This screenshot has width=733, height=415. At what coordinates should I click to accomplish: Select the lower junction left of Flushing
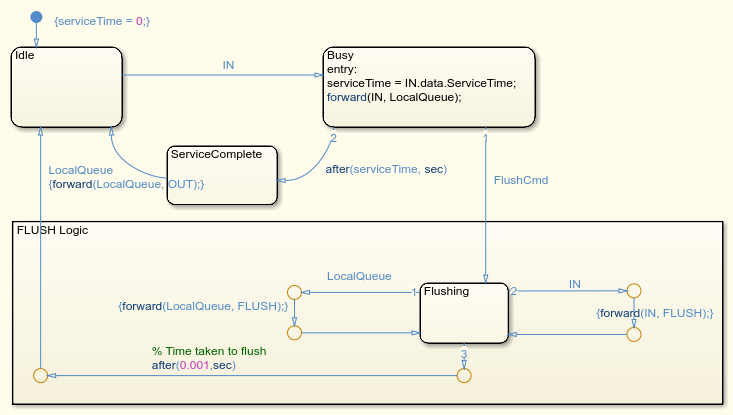tap(294, 333)
